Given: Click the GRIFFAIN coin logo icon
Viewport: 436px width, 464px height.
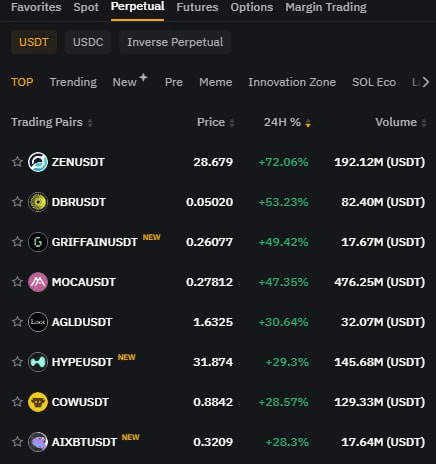Looking at the screenshot, I should 38,242.
